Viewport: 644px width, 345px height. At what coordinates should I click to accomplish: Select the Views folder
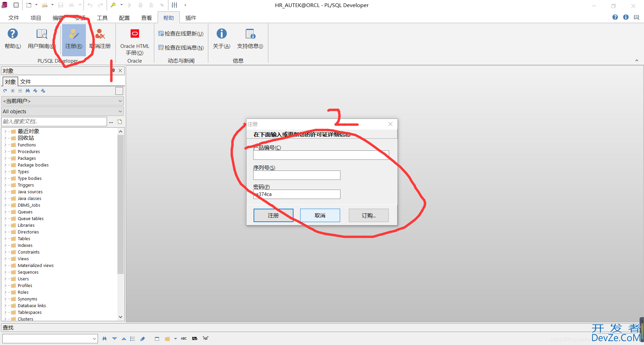(23, 259)
